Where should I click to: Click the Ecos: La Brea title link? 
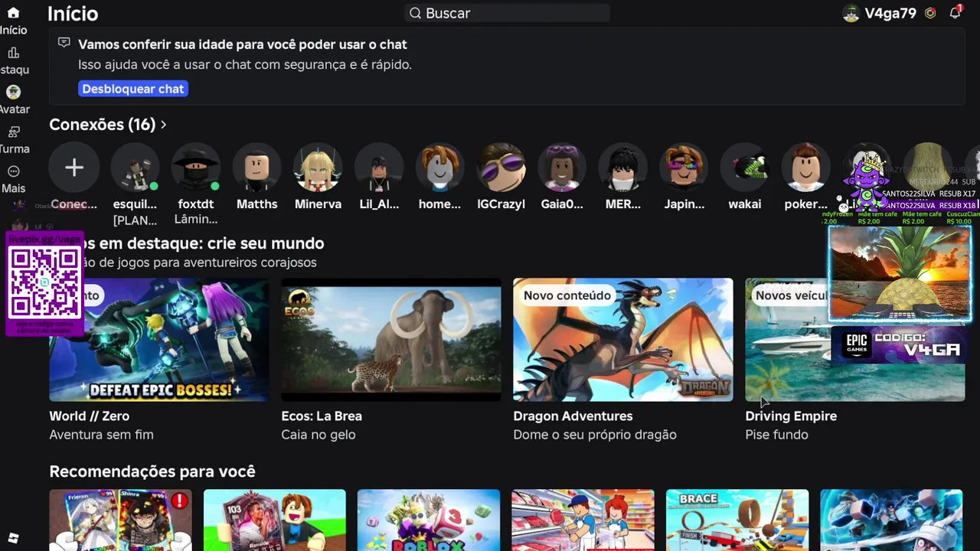322,416
